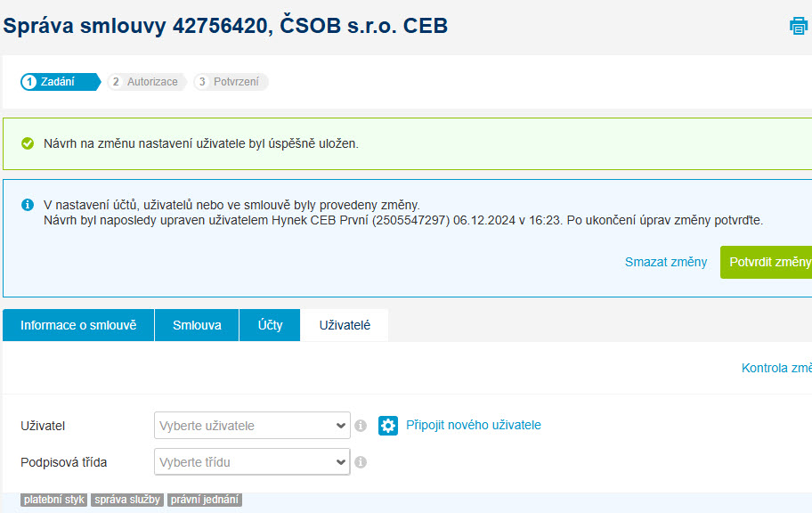Switch to the Informace o smlouvě tab
This screenshot has width=812, height=513.
(x=78, y=325)
